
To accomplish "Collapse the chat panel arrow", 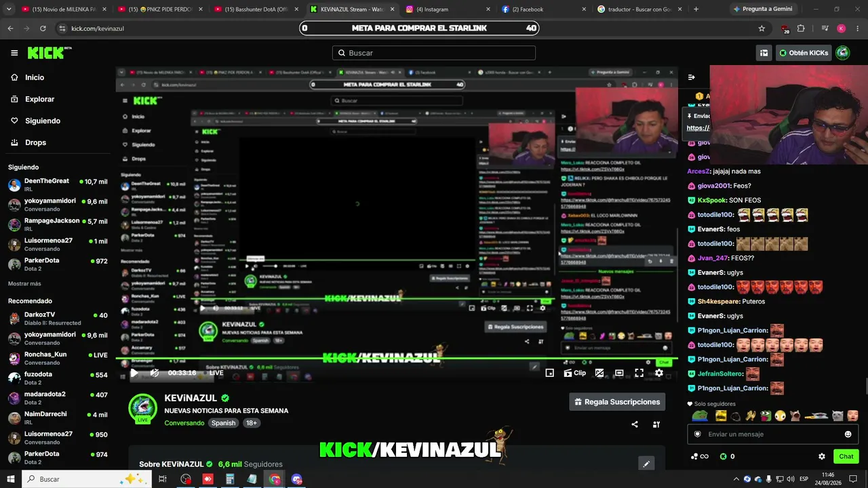I will 691,77.
